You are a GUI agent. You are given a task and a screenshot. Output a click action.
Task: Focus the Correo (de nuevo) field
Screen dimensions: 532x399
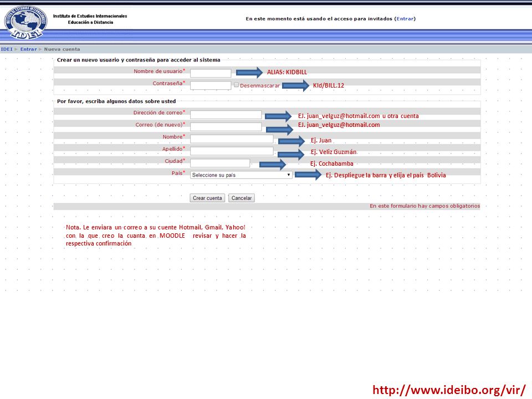coord(226,127)
